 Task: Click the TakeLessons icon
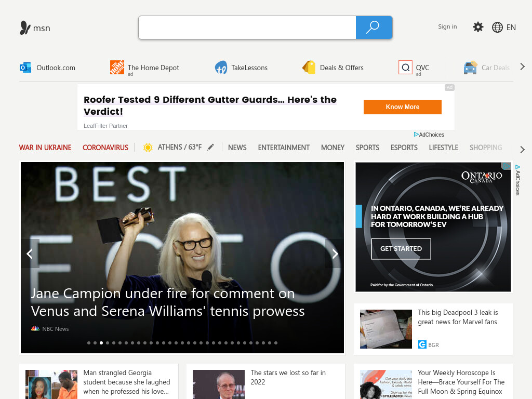click(221, 67)
